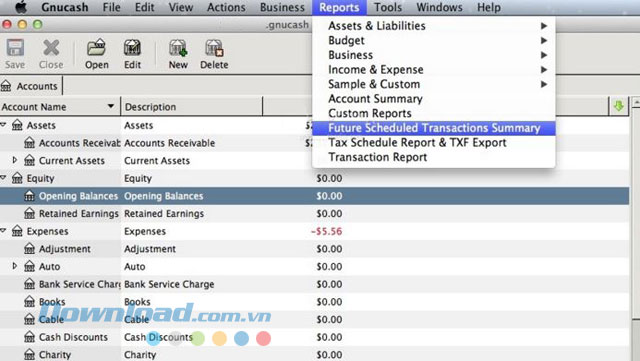This screenshot has height=361, width=640.
Task: Click the vertical scrollbar of account list
Action: click(636, 212)
